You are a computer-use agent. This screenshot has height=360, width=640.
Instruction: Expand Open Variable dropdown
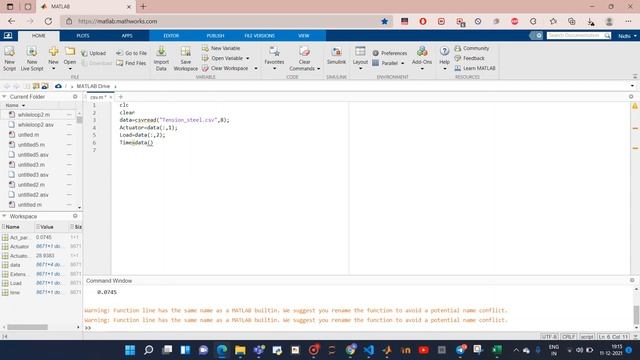pos(248,58)
